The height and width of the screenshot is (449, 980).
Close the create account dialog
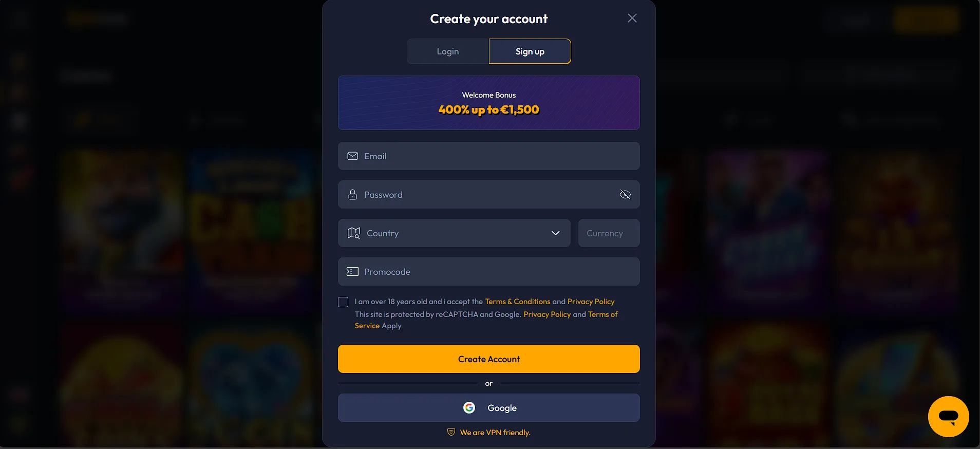632,18
